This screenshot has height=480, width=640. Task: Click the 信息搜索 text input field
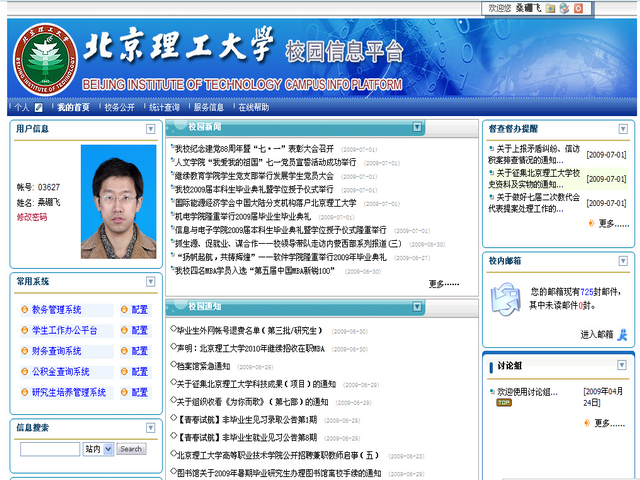point(49,449)
